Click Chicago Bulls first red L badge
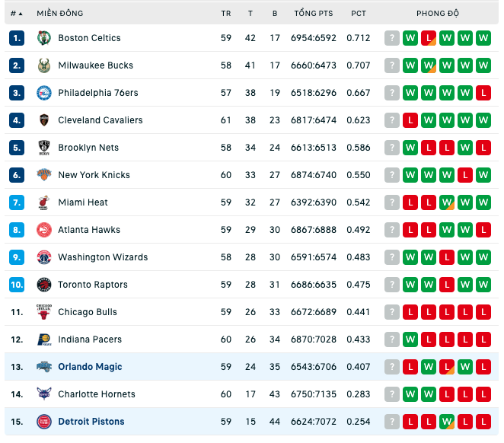 410,312
